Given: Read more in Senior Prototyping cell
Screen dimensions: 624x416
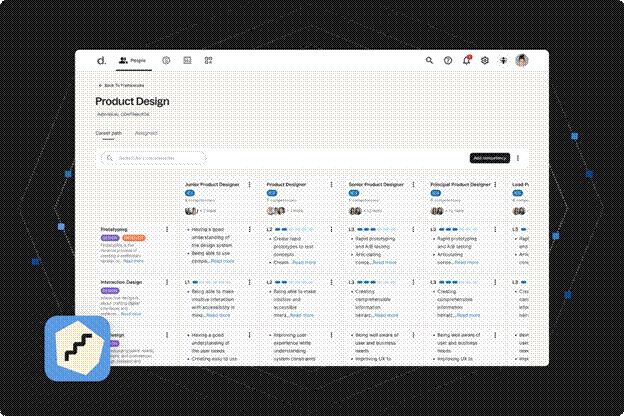Looking at the screenshot, I should click(x=385, y=262).
